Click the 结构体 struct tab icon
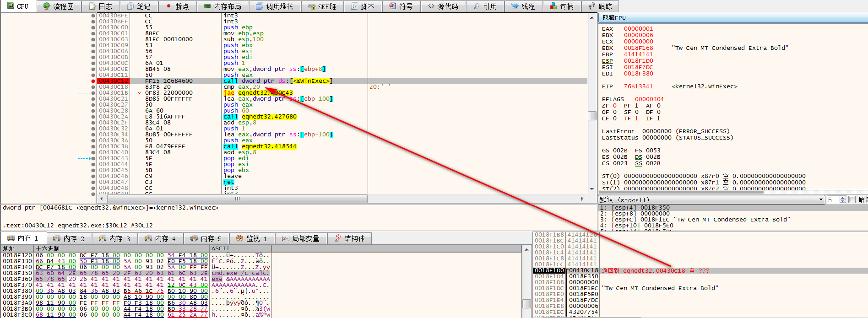868x318 pixels. pos(338,238)
